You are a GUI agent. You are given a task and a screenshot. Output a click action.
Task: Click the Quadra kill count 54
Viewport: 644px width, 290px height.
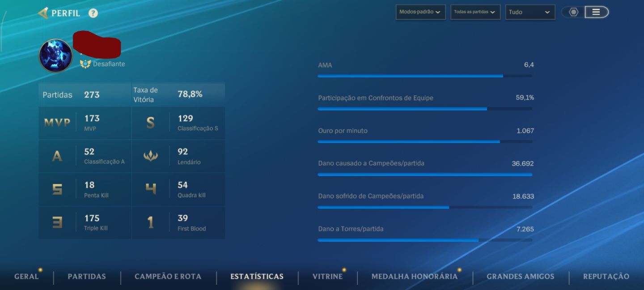pos(182,185)
